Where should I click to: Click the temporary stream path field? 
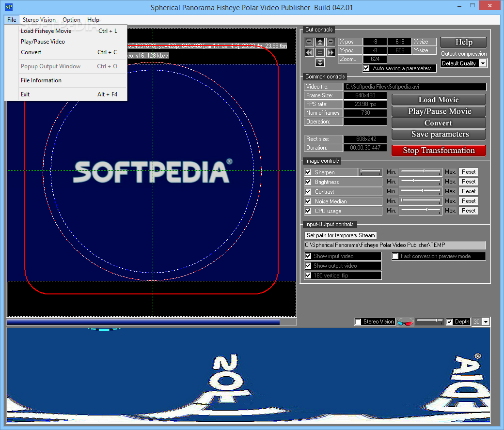coord(395,245)
